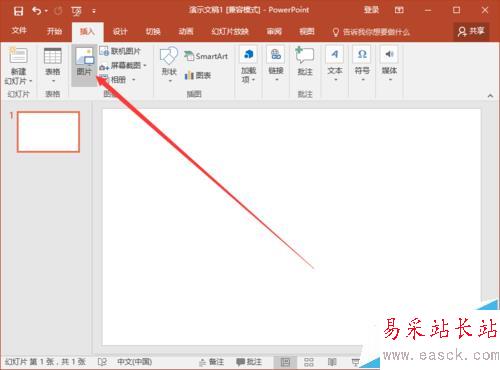Click the Save icon in quick access toolbar
Viewport: 500px width, 370px height.
18,11
